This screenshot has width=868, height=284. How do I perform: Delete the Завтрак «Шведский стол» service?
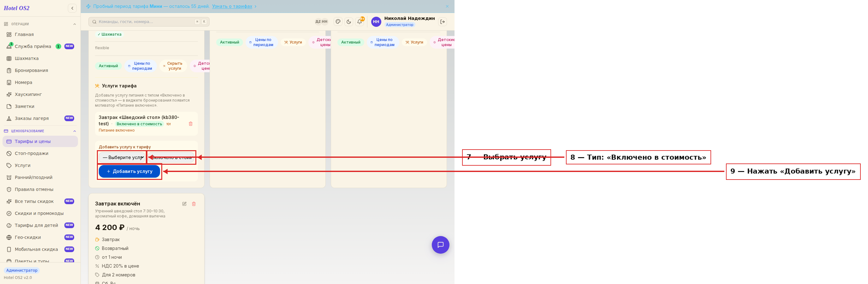[x=191, y=124]
